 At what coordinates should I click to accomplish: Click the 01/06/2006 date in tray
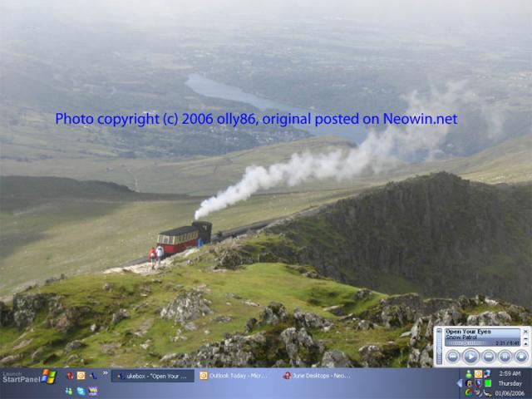click(x=510, y=393)
